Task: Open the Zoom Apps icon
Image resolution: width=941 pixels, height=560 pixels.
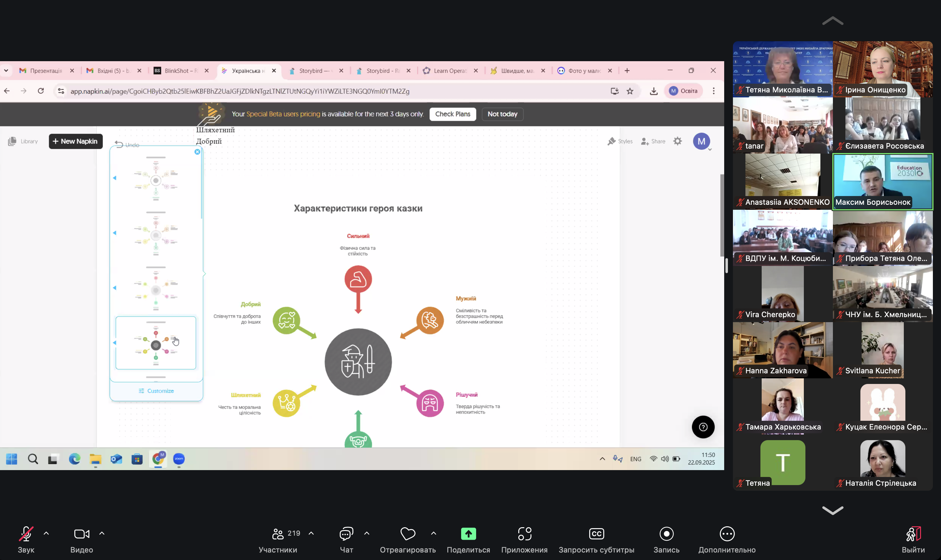Action: [524, 533]
